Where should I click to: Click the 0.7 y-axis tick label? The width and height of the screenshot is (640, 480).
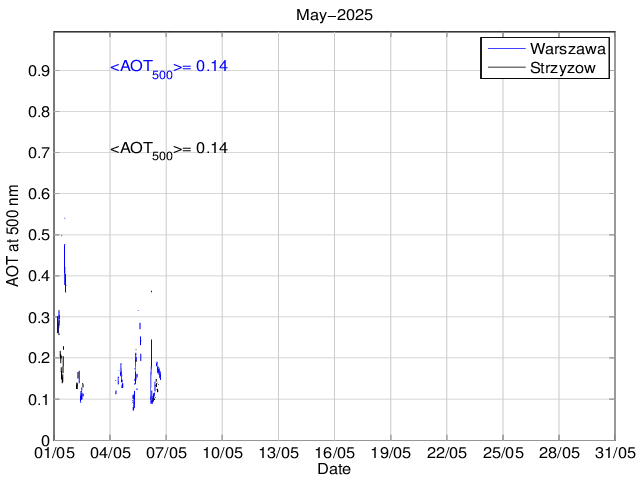pyautogui.click(x=39, y=153)
